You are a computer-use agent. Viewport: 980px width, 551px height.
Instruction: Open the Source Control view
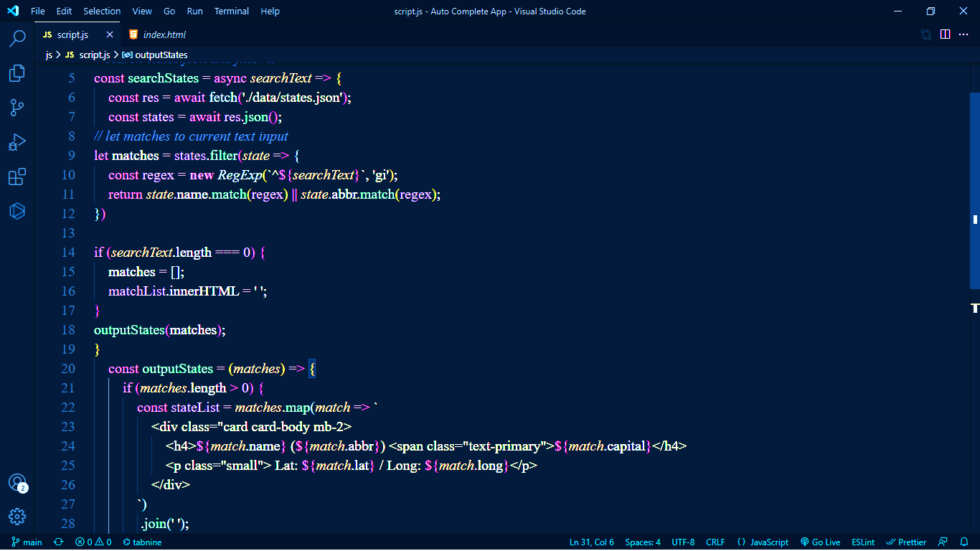click(17, 108)
